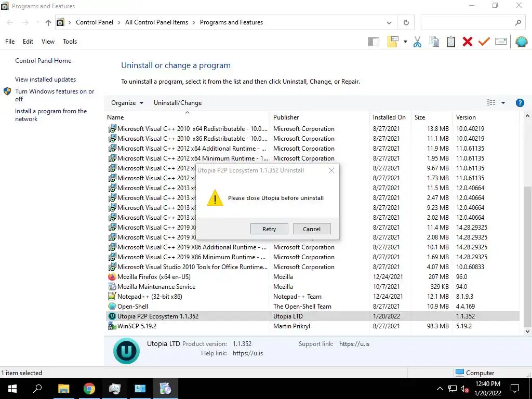Click the scrollbar down arrow
Screen dimensions: 532x399
click(527, 331)
